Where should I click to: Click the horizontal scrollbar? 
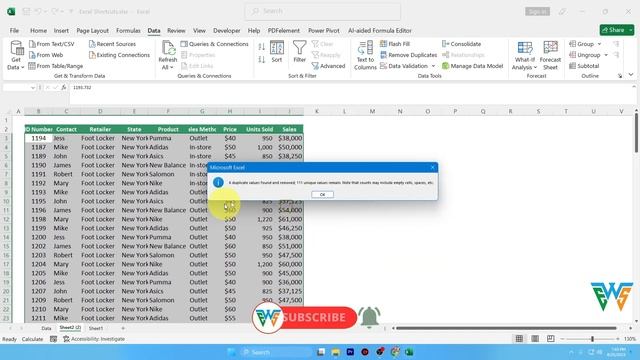[x=506, y=328]
